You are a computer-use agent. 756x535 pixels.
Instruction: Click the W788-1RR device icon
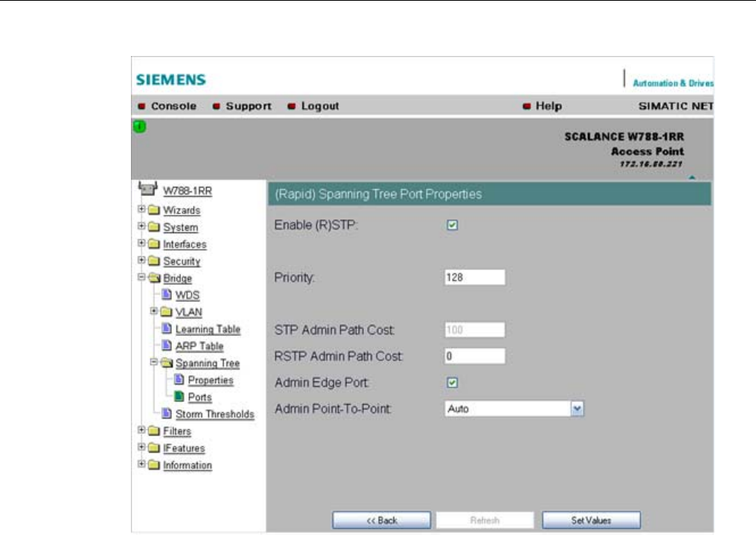(x=148, y=188)
